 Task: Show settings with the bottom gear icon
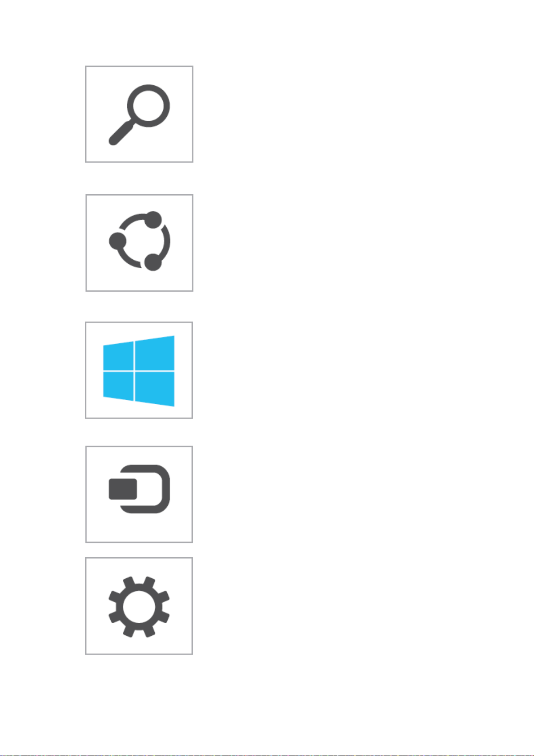tap(139, 606)
